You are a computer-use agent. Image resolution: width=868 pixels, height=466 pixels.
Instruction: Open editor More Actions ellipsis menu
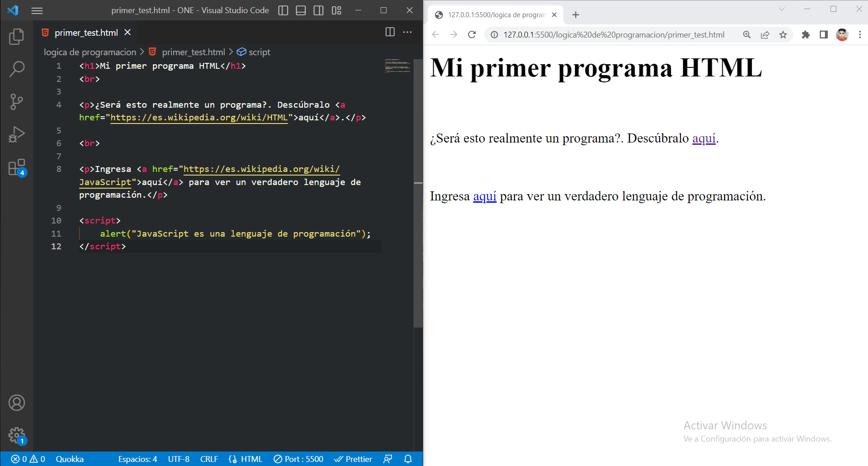(407, 32)
